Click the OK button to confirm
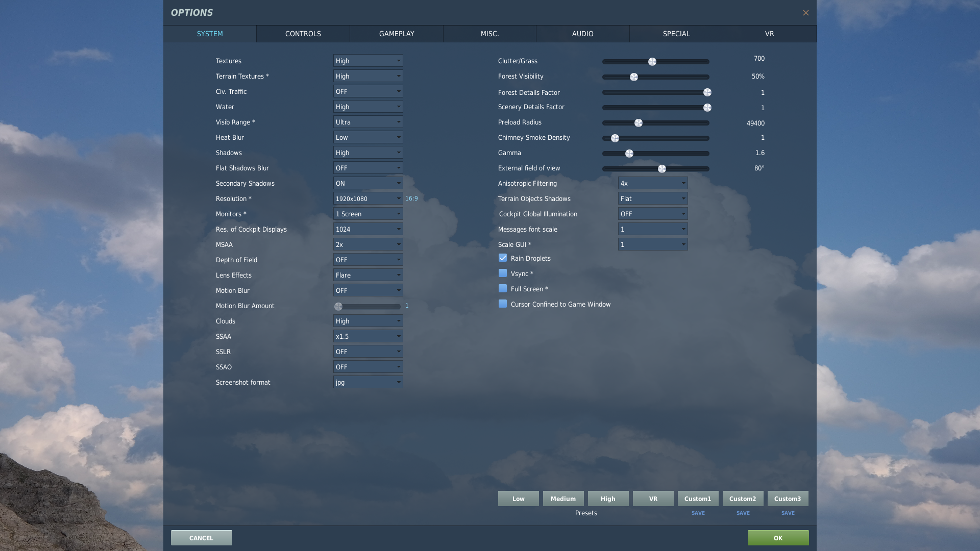Screen dimensions: 980x551 coord(778,538)
